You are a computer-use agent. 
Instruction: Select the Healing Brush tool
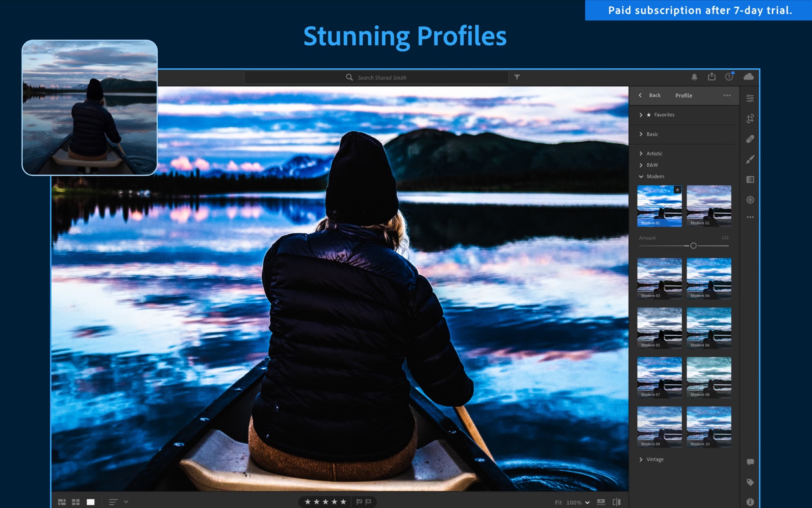click(750, 139)
